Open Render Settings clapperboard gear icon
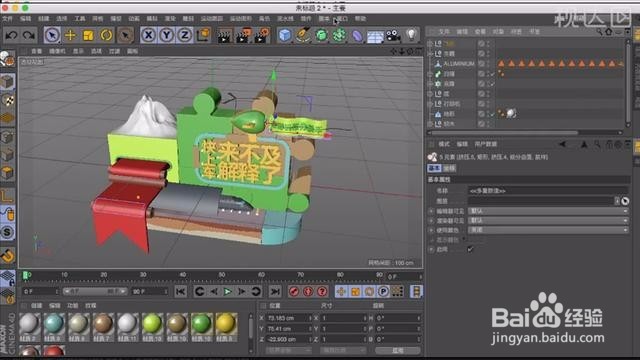The width and height of the screenshot is (640, 360). (x=262, y=36)
